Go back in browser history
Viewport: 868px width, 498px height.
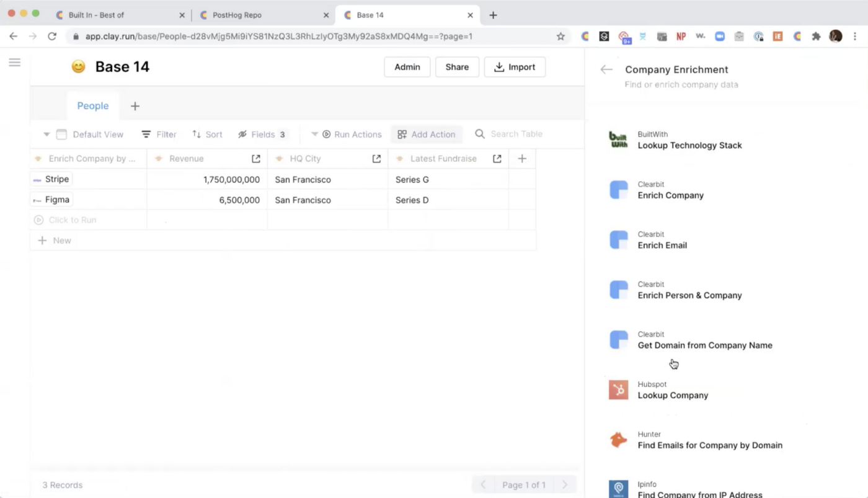[14, 37]
